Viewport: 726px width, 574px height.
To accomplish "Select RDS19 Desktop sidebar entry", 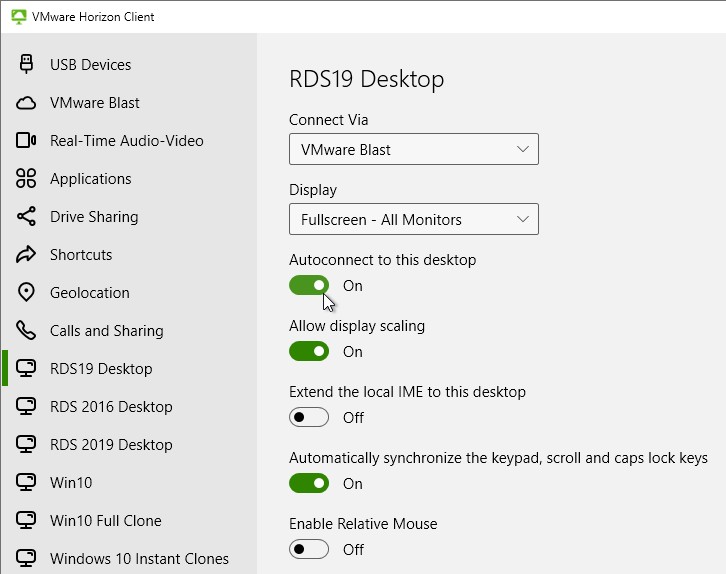I will [x=129, y=368].
